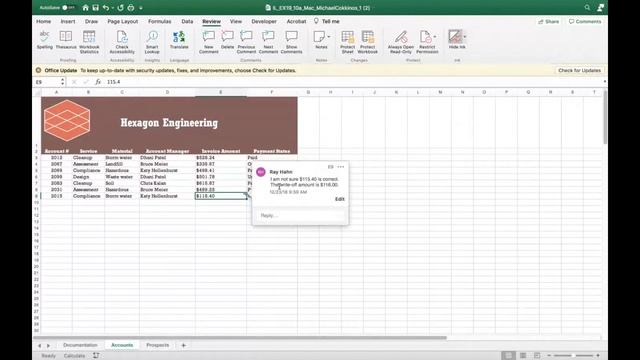This screenshot has width=640, height=360.
Task: Switch to Page Layout view in status bar
Action: pos(523,356)
